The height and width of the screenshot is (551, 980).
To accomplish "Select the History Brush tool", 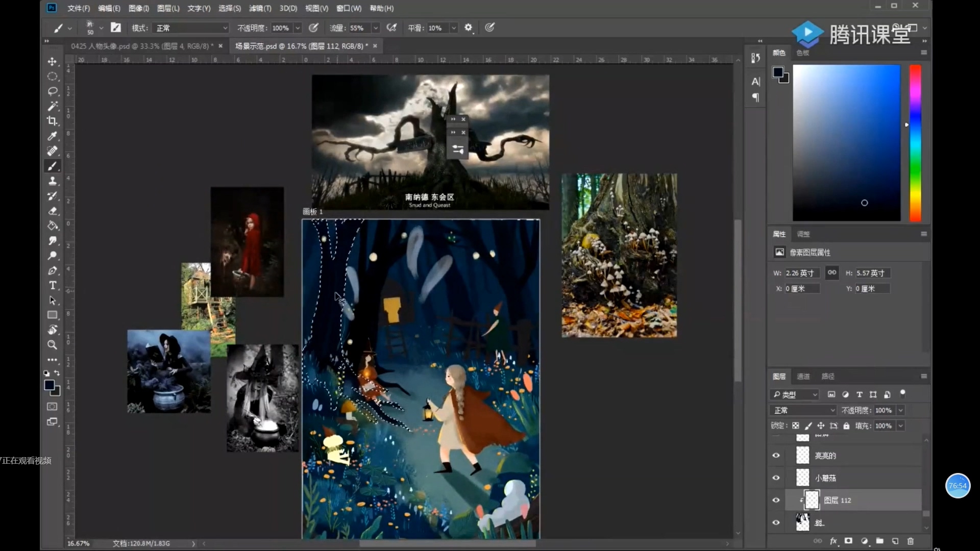I will (52, 196).
